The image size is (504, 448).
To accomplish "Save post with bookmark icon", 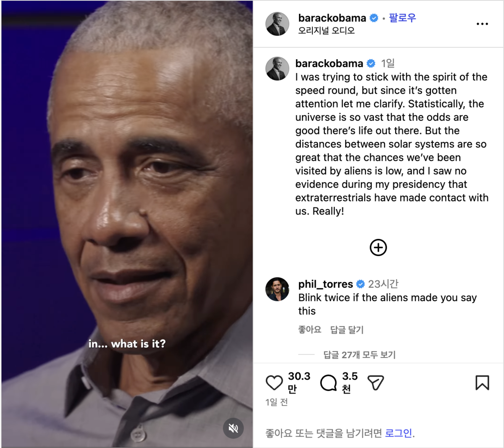I will coord(482,383).
